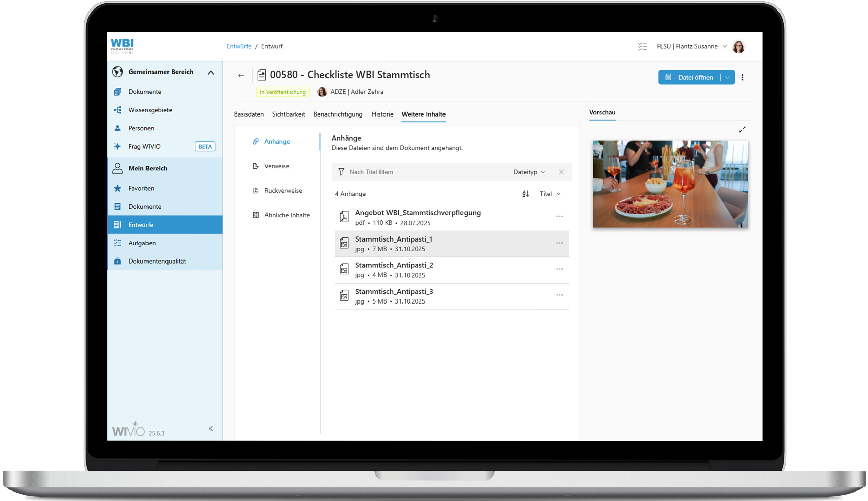Open the vertical three-dot document menu
Image resolution: width=868 pixels, height=501 pixels.
pos(742,78)
